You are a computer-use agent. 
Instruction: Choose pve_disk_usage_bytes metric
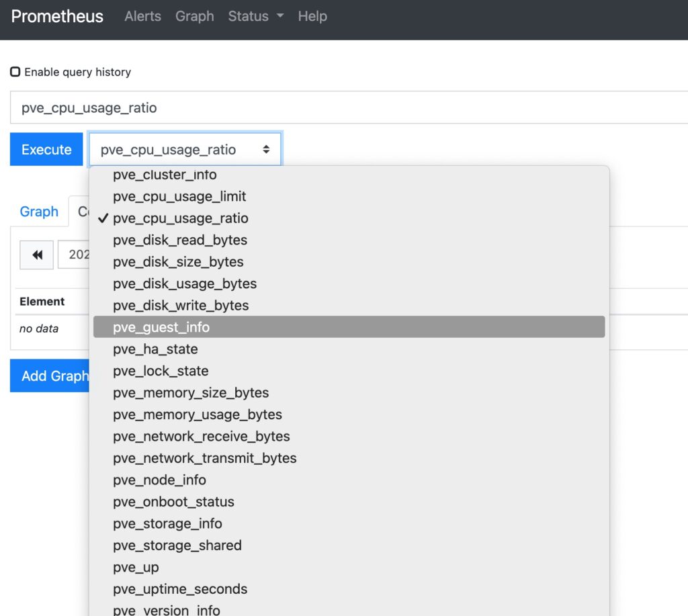[x=349, y=283]
